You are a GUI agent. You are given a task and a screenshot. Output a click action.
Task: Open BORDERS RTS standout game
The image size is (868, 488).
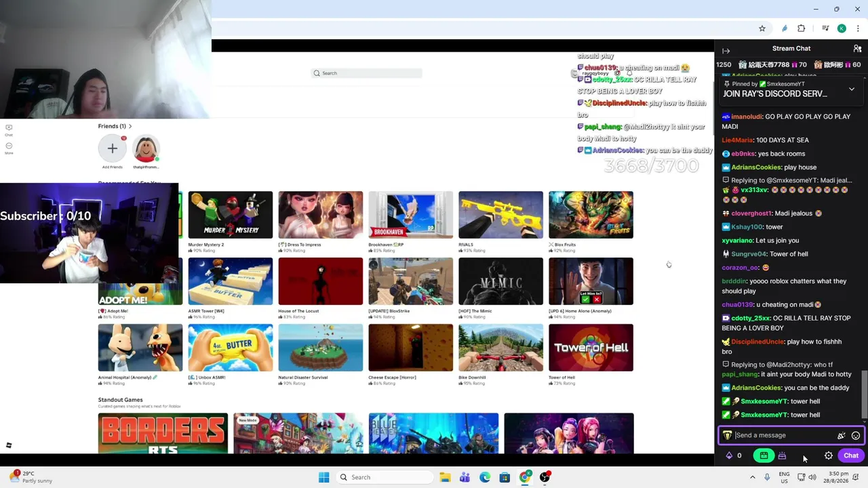pyautogui.click(x=163, y=433)
